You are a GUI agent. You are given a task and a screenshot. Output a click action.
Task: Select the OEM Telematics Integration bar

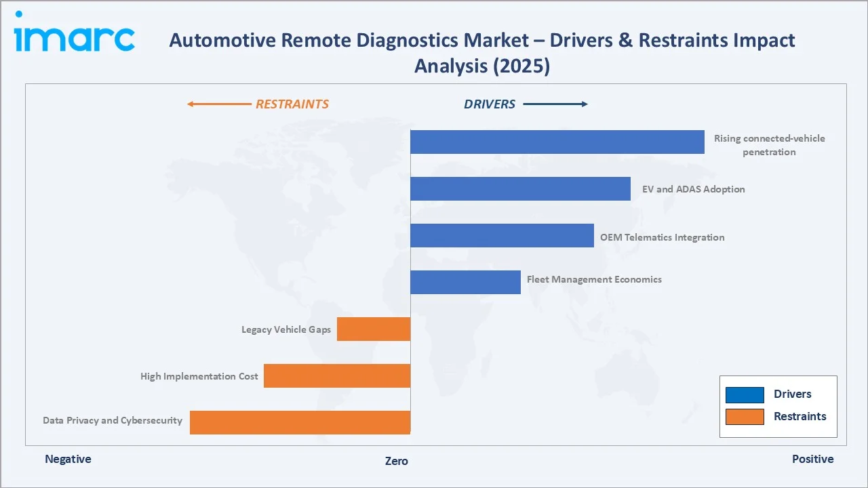click(502, 235)
